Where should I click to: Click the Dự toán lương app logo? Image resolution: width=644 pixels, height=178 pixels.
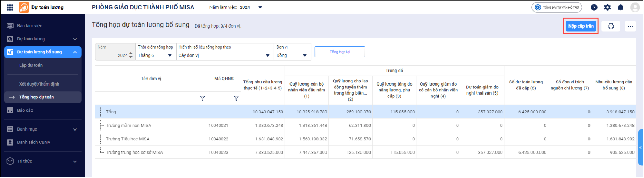tap(24, 7)
